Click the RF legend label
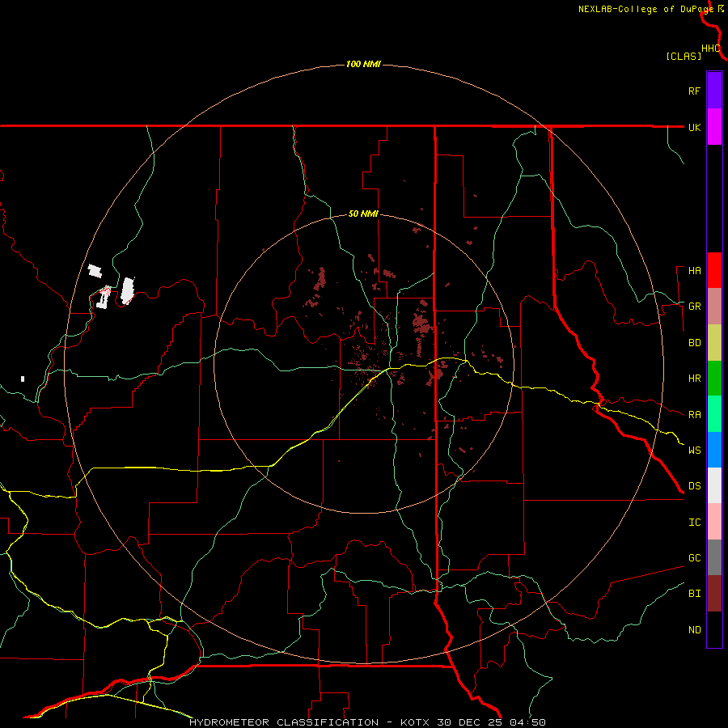 coord(694,91)
